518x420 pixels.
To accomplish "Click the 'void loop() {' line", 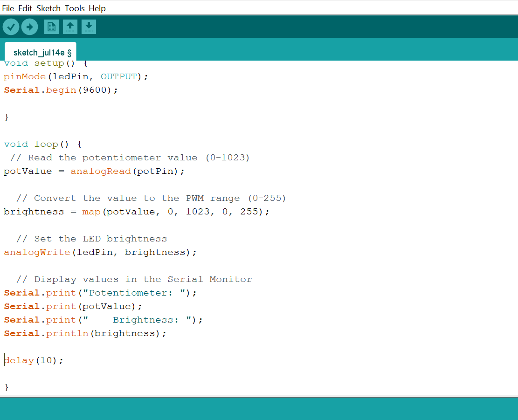I will point(42,145).
